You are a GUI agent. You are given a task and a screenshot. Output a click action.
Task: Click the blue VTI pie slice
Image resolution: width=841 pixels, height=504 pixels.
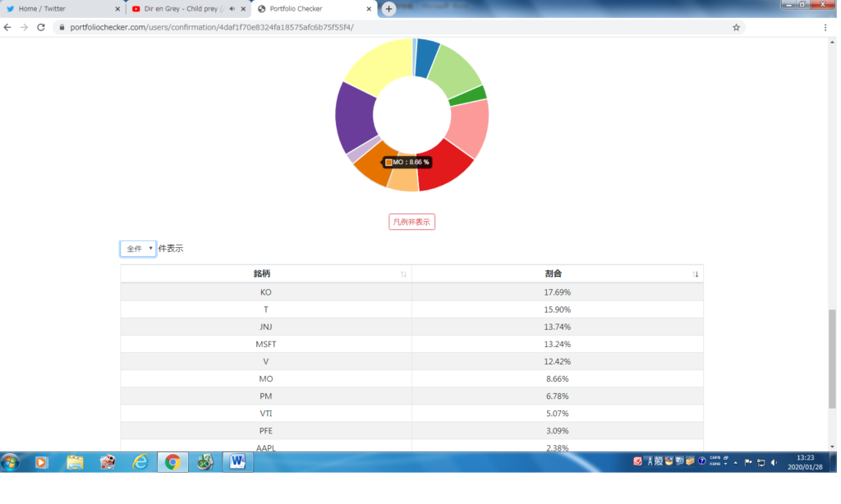coord(427,57)
